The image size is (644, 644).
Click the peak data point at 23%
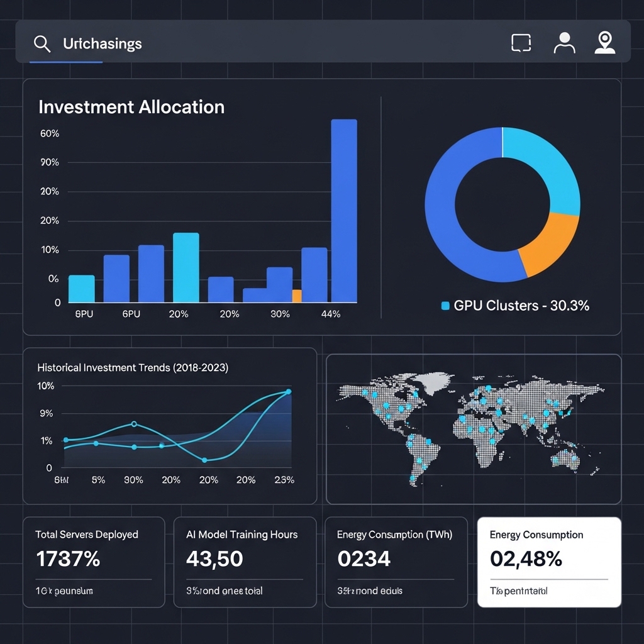click(288, 391)
